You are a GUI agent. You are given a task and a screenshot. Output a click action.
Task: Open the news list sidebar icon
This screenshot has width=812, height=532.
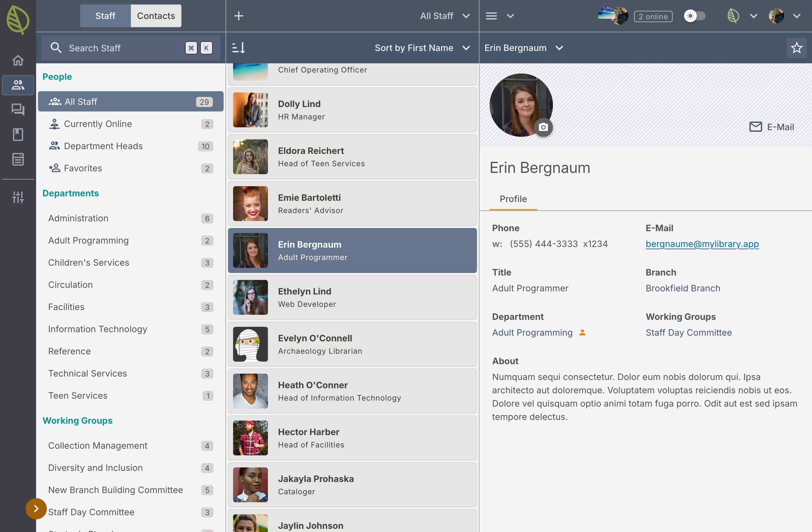[x=18, y=159]
